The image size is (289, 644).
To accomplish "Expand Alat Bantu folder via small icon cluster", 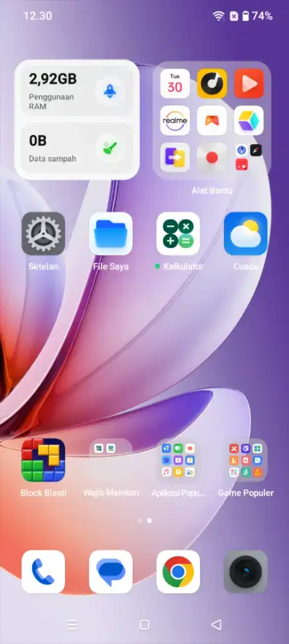I will (x=249, y=157).
